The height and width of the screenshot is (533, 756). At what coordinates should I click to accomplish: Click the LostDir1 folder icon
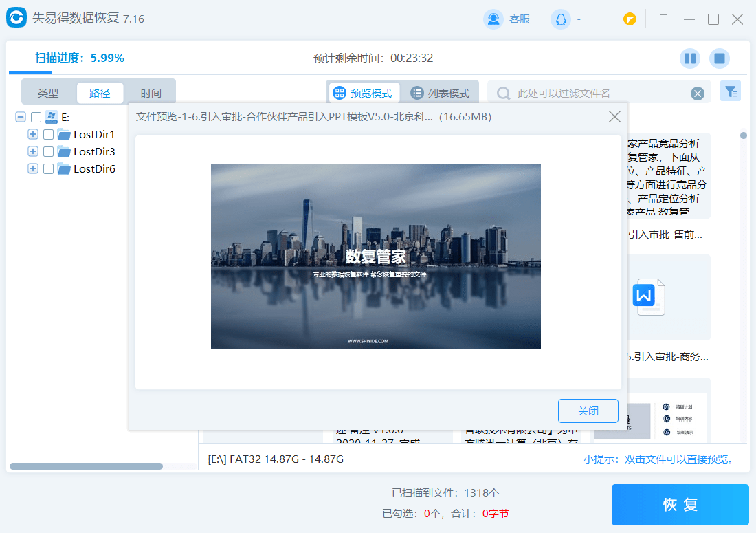[x=64, y=135]
